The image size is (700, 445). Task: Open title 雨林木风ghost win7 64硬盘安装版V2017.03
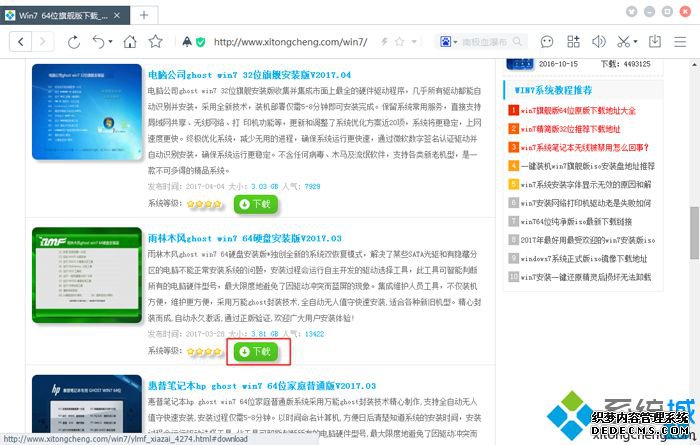tap(245, 238)
